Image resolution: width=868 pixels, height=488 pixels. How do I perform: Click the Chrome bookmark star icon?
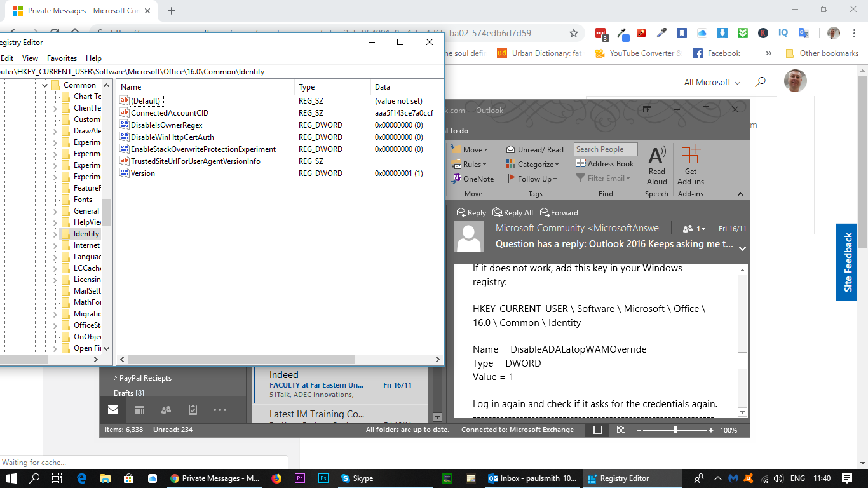tap(574, 33)
